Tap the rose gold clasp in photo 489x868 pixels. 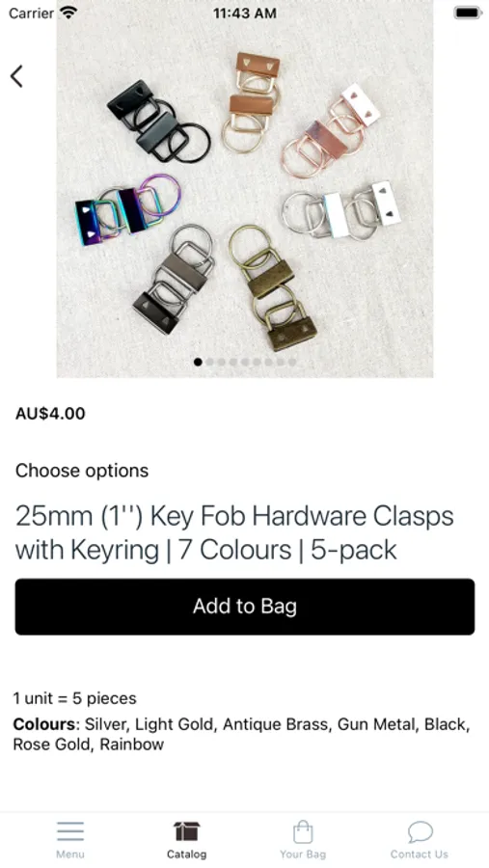330,130
